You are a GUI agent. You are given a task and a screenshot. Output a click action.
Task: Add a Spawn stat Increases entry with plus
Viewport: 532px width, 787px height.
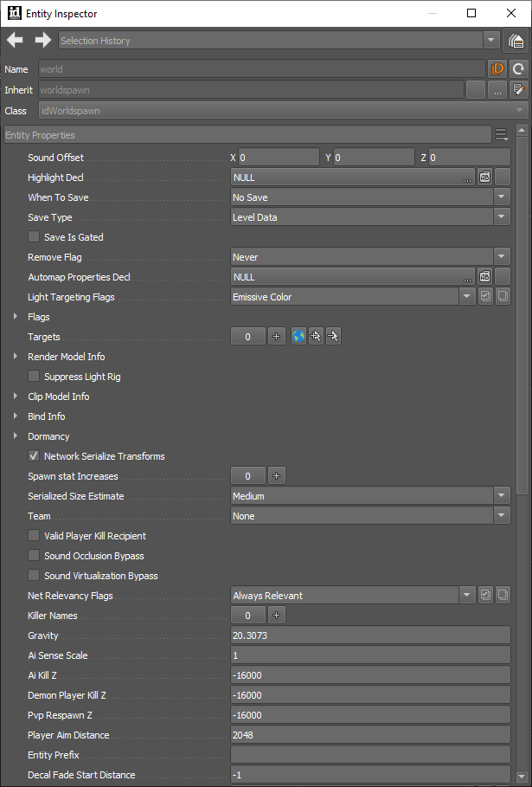point(276,476)
